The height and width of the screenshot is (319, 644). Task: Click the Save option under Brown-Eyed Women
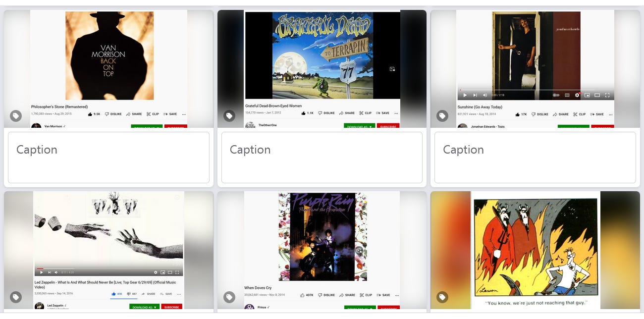(382, 113)
